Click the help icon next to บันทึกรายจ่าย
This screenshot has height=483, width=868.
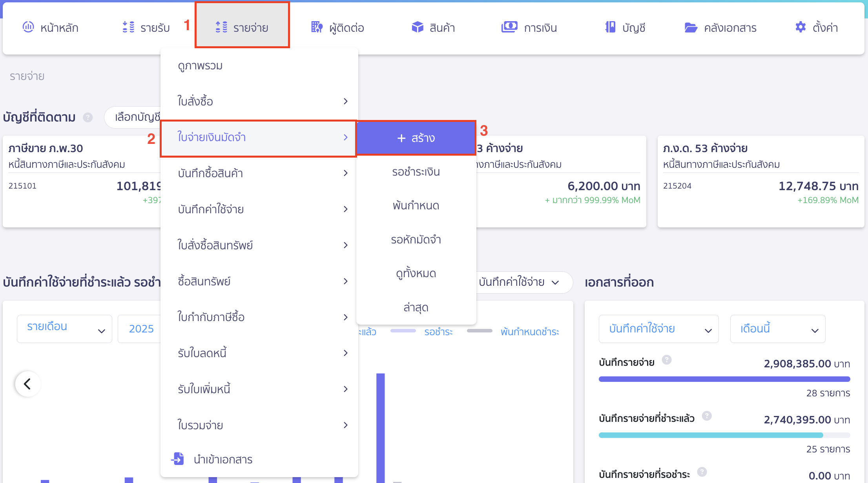(667, 360)
